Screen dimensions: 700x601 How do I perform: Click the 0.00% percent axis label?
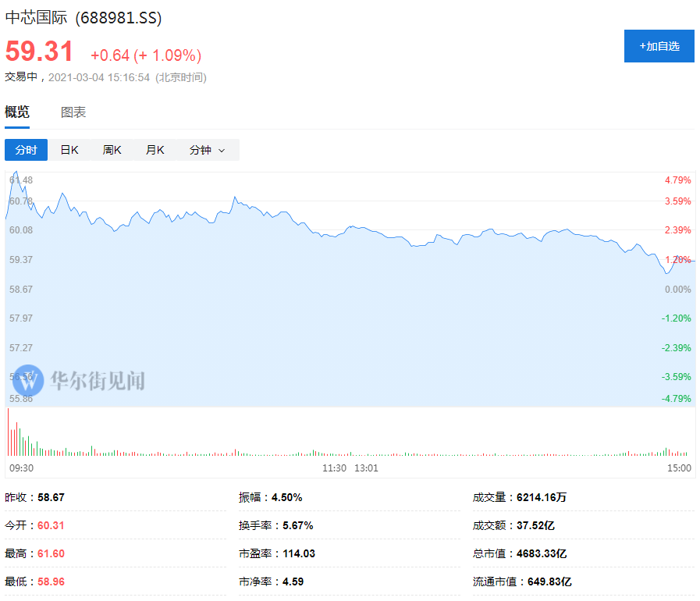(x=677, y=289)
